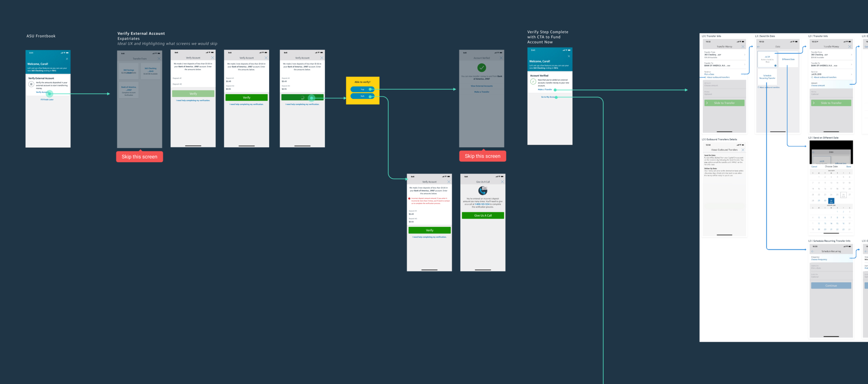Expand Transfer To chevron on Jul 29, 2019 screen
This screenshot has width=868, height=384.
[x=851, y=65]
